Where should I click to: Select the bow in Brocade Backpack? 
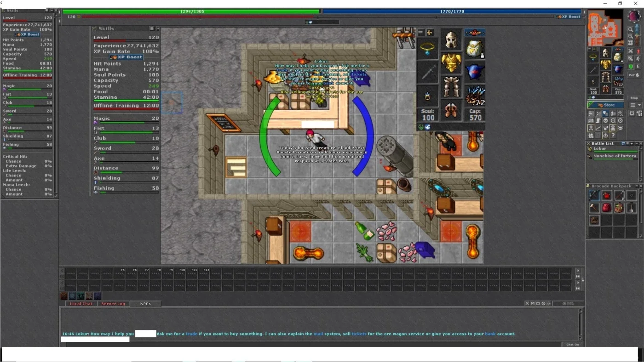(x=594, y=195)
